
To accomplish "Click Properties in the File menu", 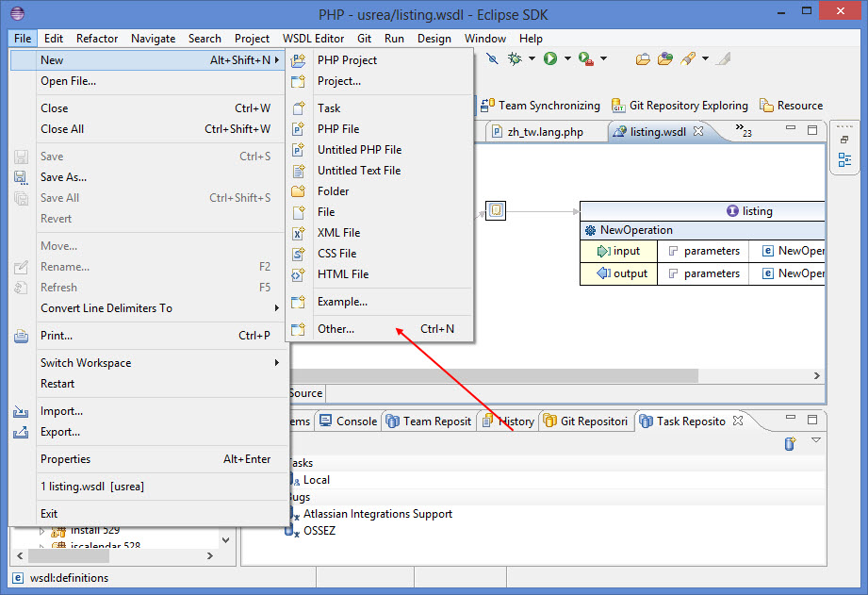I will pos(150,459).
